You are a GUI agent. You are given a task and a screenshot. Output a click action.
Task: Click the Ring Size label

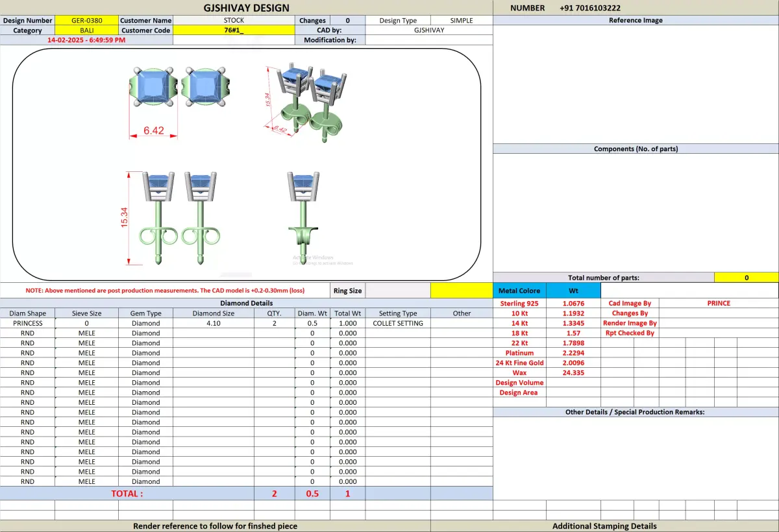click(x=347, y=291)
